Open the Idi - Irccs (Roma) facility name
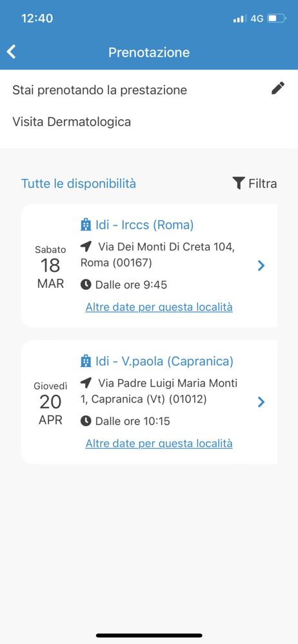This screenshot has height=644, width=298. tap(144, 225)
